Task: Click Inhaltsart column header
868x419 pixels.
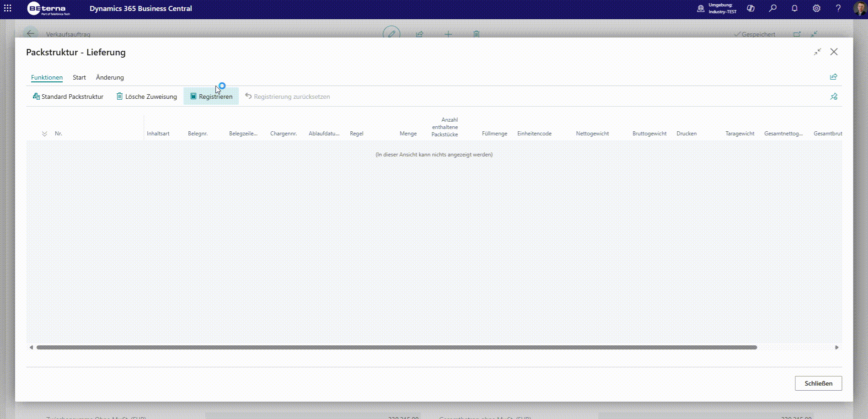Action: (x=158, y=134)
